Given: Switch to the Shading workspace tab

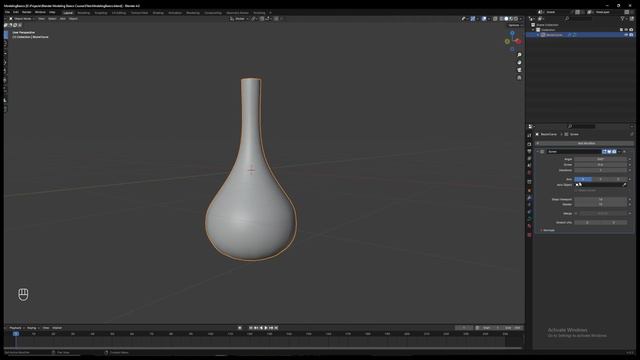Looking at the screenshot, I should coord(158,13).
